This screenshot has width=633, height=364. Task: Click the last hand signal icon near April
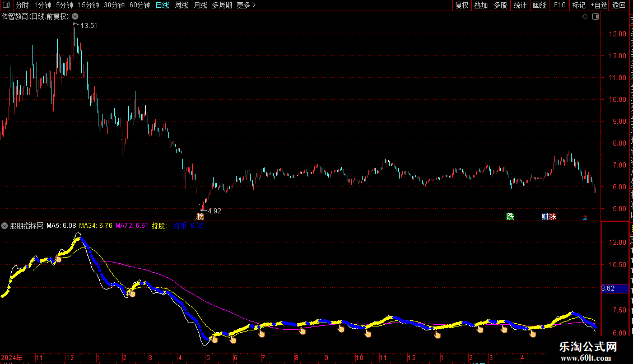tap(533, 333)
